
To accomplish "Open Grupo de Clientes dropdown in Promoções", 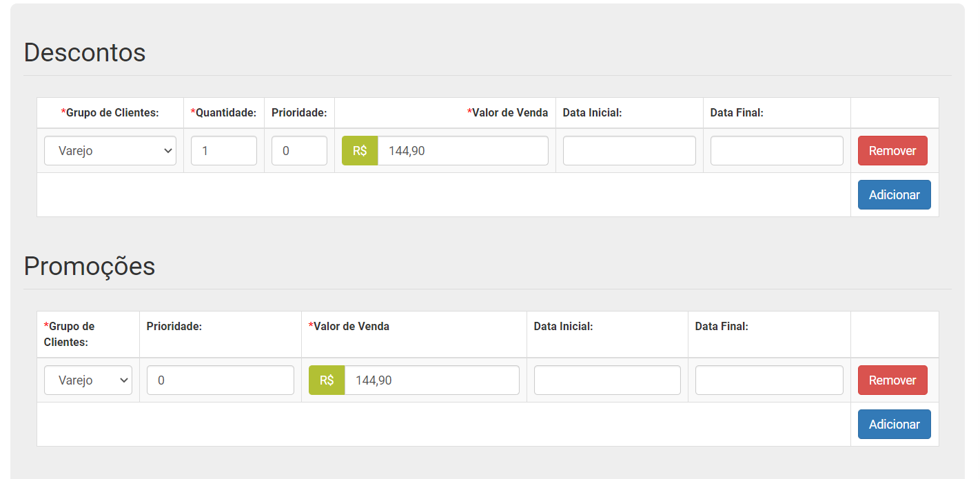I will click(88, 380).
